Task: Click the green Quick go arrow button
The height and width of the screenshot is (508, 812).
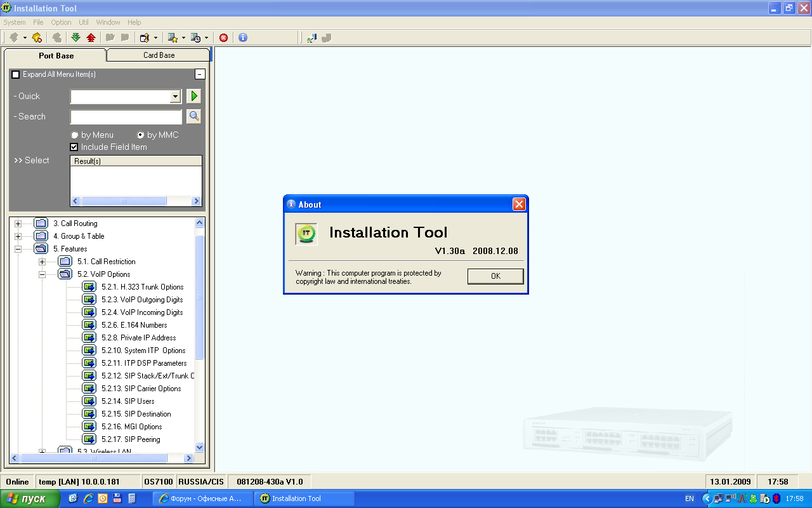Action: click(193, 96)
